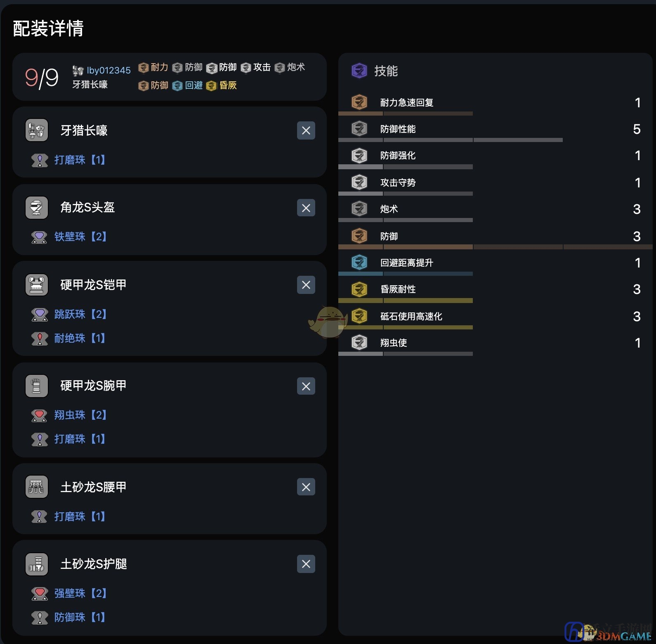Screen dimensions: 656x644
Task: Select the 跳跃珠【2】 decoration link
Action: pos(80,314)
